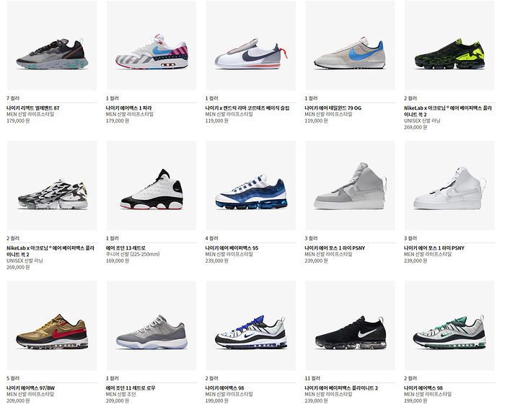Viewport: 505px width, 420px height.
Task: Select the black-white camo VaporMax Moc 2 image
Action: click(x=52, y=185)
